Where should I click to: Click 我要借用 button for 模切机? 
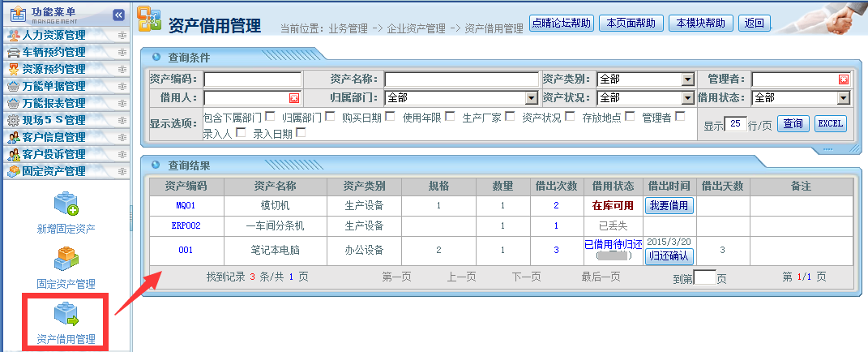pos(669,206)
